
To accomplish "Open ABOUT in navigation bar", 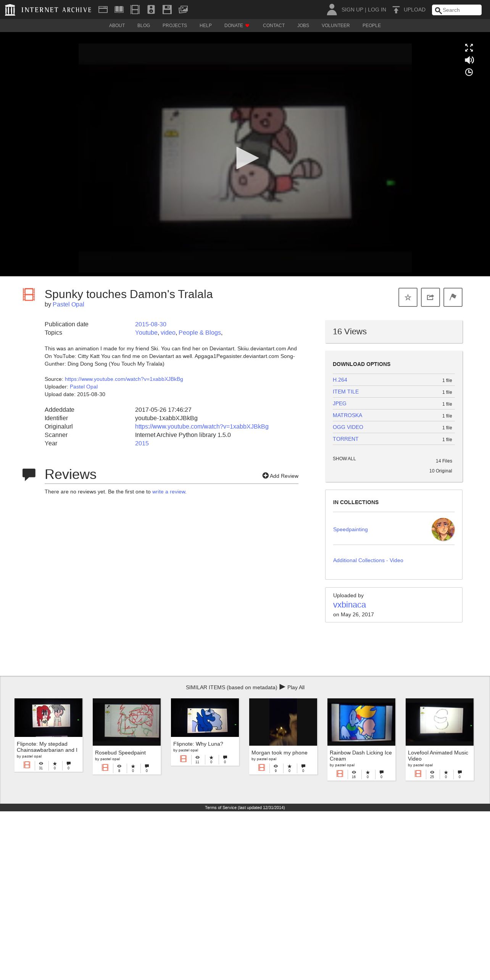I will (117, 26).
